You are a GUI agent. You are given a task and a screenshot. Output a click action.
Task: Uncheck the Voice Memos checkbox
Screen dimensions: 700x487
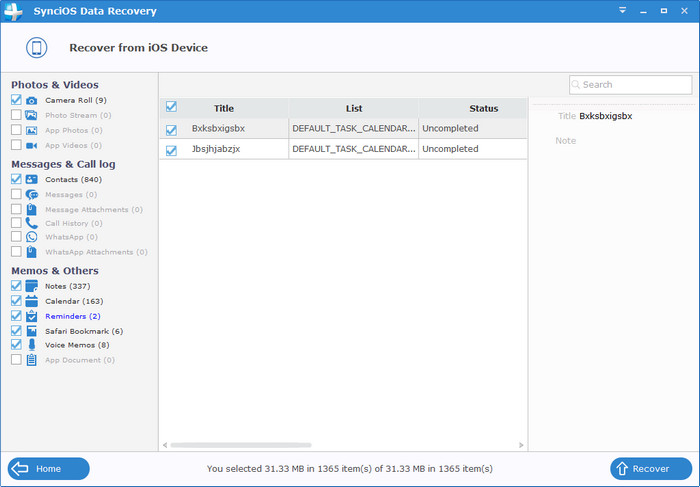(16, 345)
